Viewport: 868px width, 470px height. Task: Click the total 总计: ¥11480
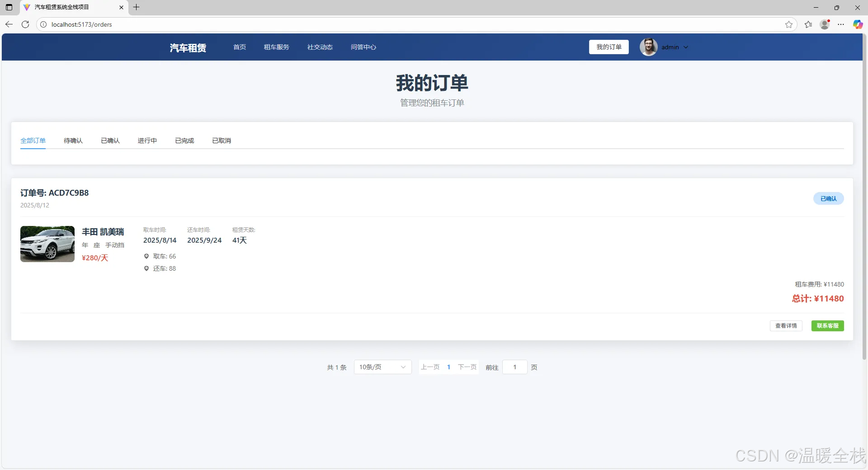click(x=818, y=298)
